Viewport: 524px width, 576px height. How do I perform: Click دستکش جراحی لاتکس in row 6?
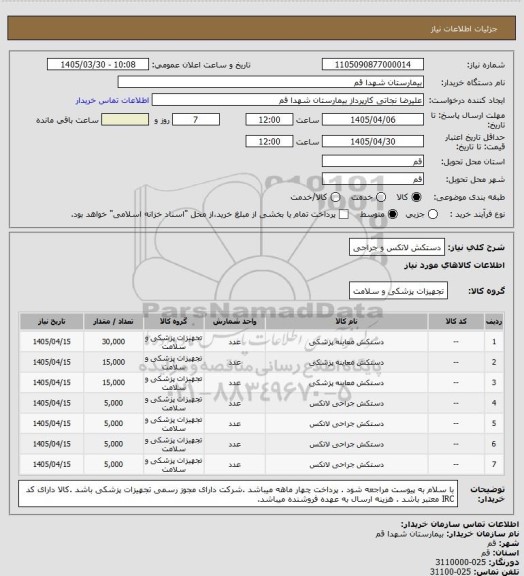tap(347, 444)
